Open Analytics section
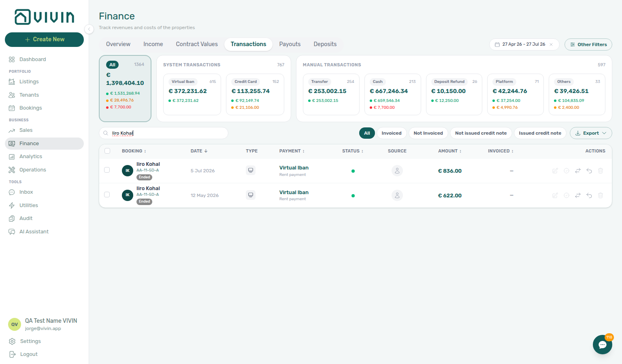Viewport: 622px width, 364px height. click(x=44, y=157)
